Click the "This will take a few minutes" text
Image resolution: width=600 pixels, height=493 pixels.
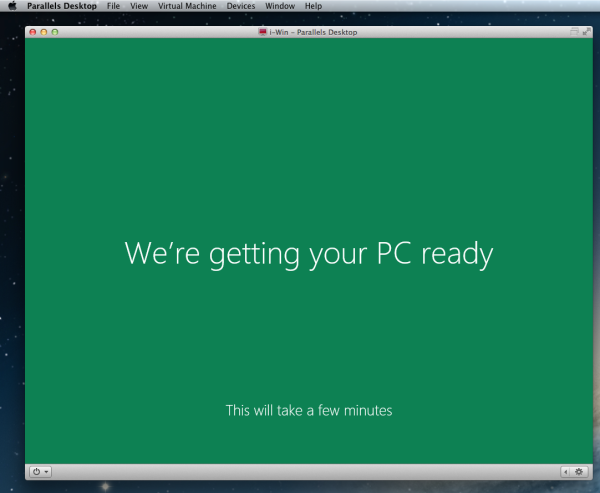tap(309, 410)
